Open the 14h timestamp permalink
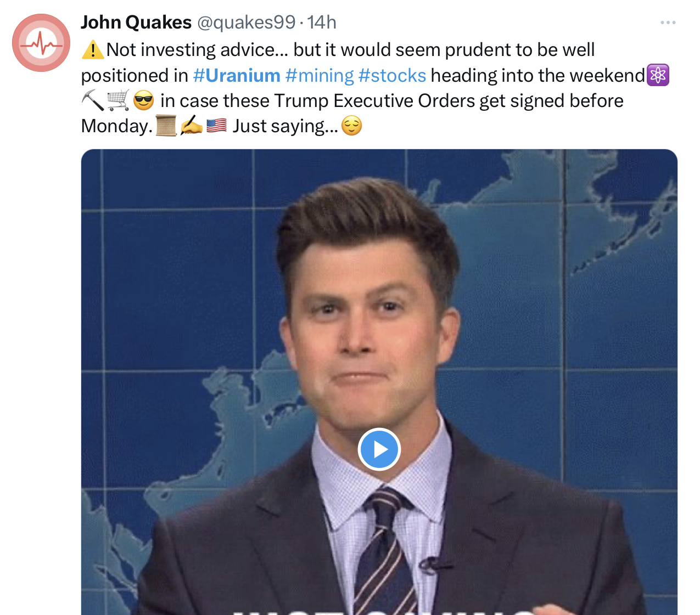 coord(322,22)
